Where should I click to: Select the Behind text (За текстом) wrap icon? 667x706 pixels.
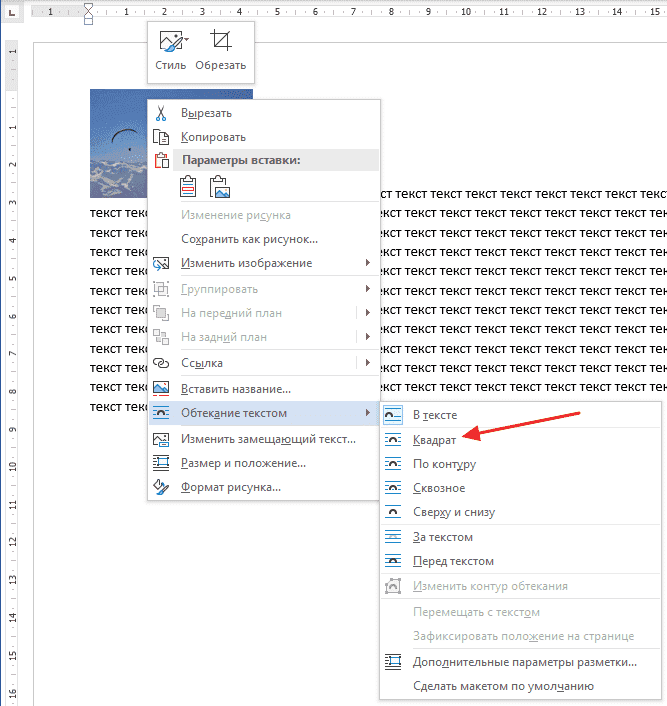394,538
